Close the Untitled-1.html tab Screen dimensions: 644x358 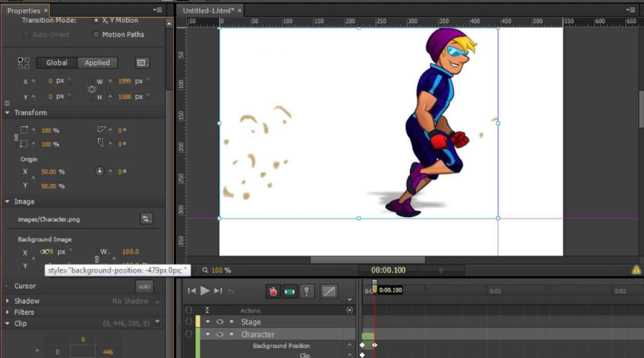click(240, 10)
